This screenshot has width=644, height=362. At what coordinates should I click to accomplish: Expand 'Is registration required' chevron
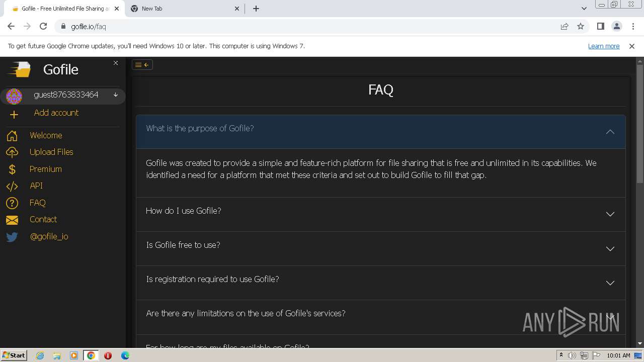610,283
